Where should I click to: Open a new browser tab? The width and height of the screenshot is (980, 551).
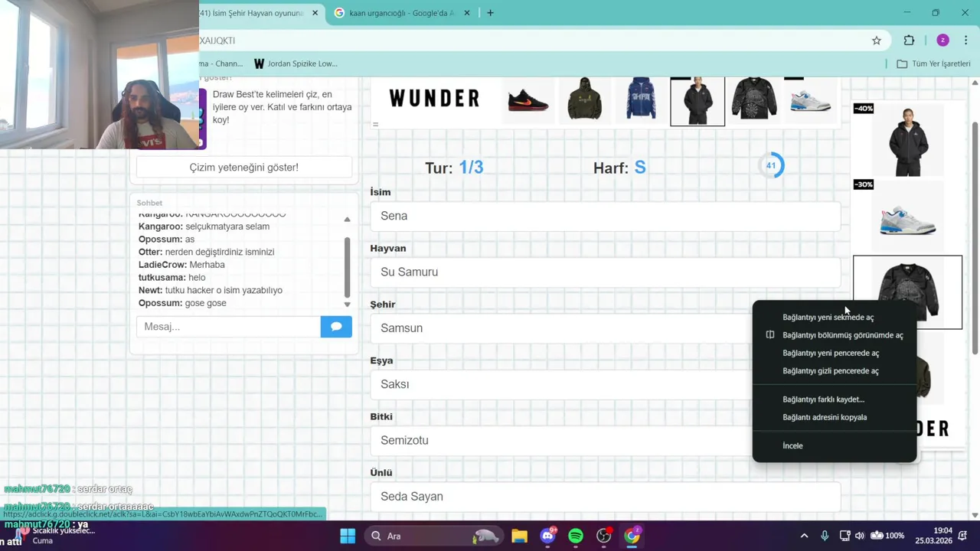[490, 13]
